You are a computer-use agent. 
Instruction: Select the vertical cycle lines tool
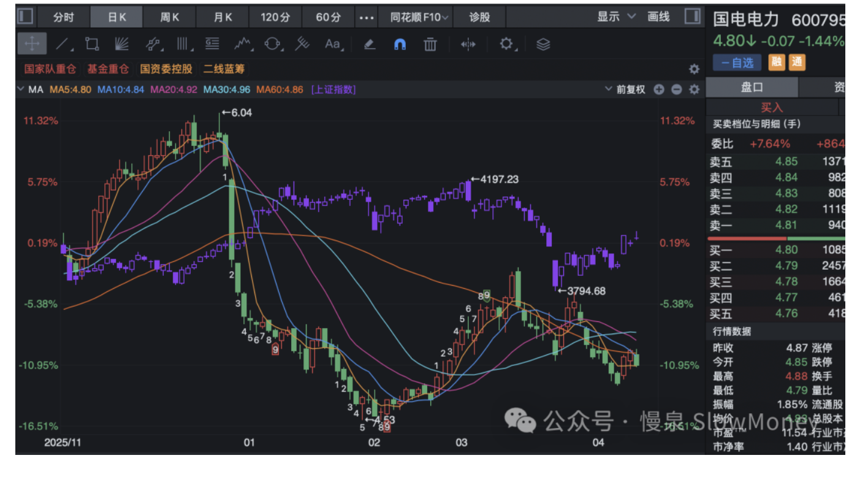pyautogui.click(x=183, y=44)
